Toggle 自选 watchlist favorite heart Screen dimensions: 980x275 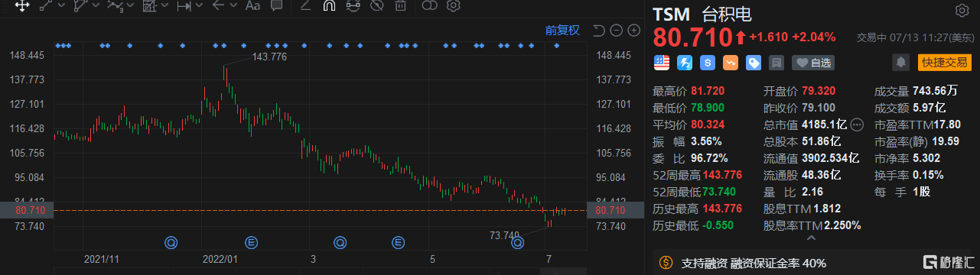point(813,63)
